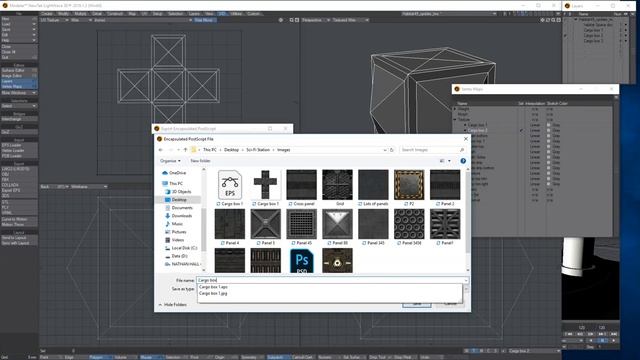Click the perspective viewport maximize icon
Viewport: 640px width, 360px height.
[559, 20]
